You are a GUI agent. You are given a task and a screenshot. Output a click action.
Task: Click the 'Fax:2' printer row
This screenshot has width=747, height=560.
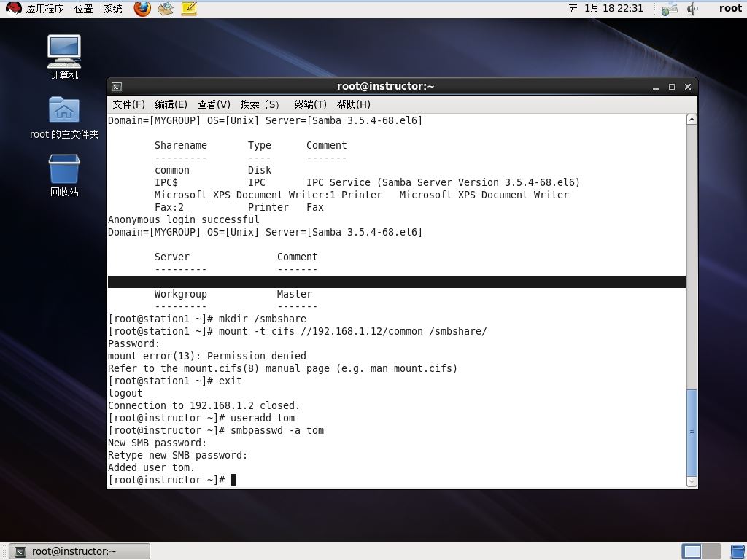(x=239, y=208)
